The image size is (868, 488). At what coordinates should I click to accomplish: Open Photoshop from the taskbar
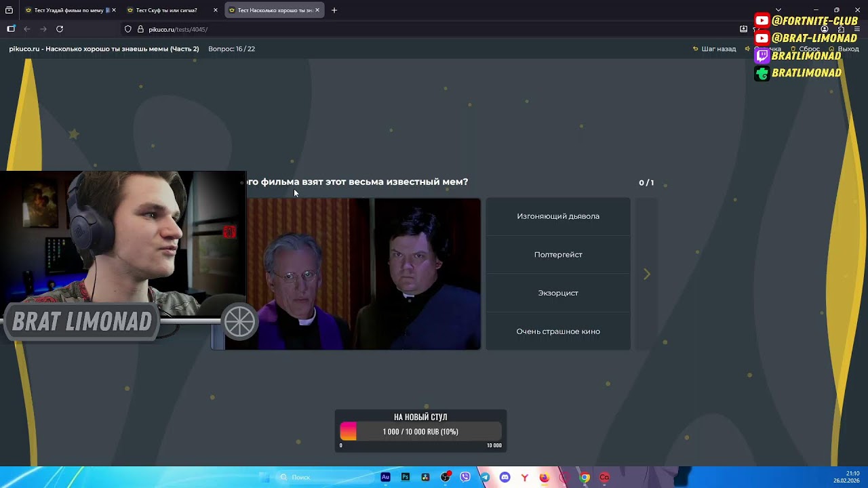[406, 477]
